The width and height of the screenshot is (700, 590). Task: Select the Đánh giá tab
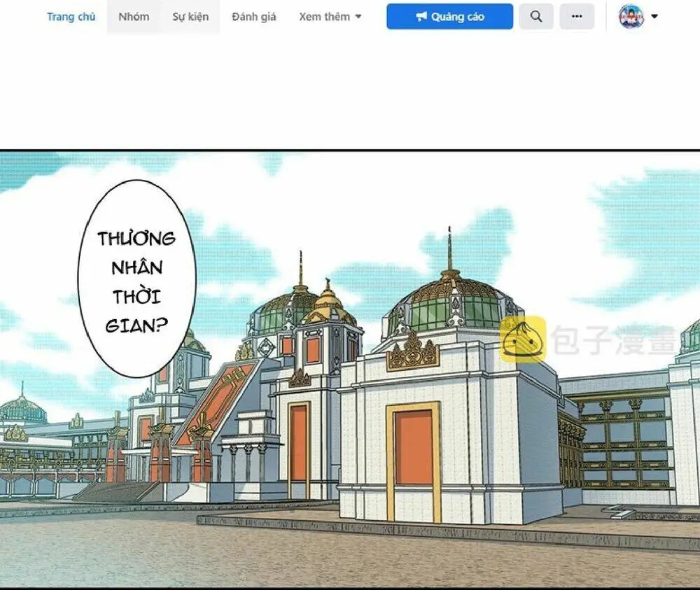coord(254,17)
